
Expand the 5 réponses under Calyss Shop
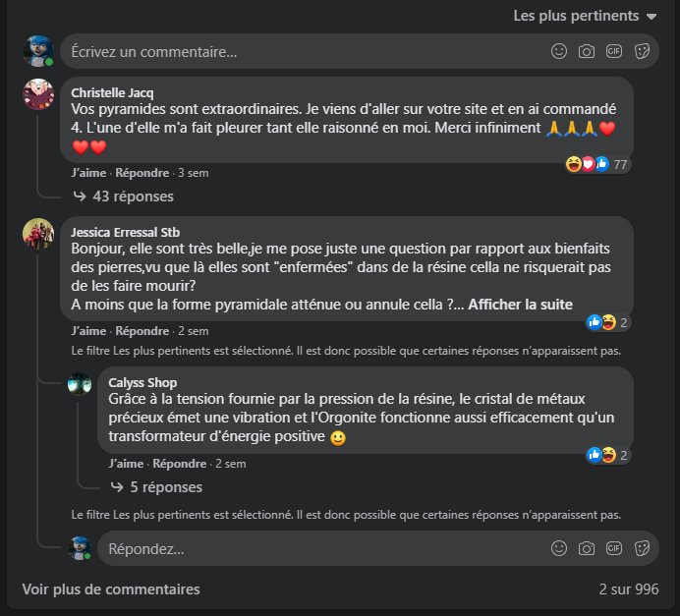click(x=156, y=487)
